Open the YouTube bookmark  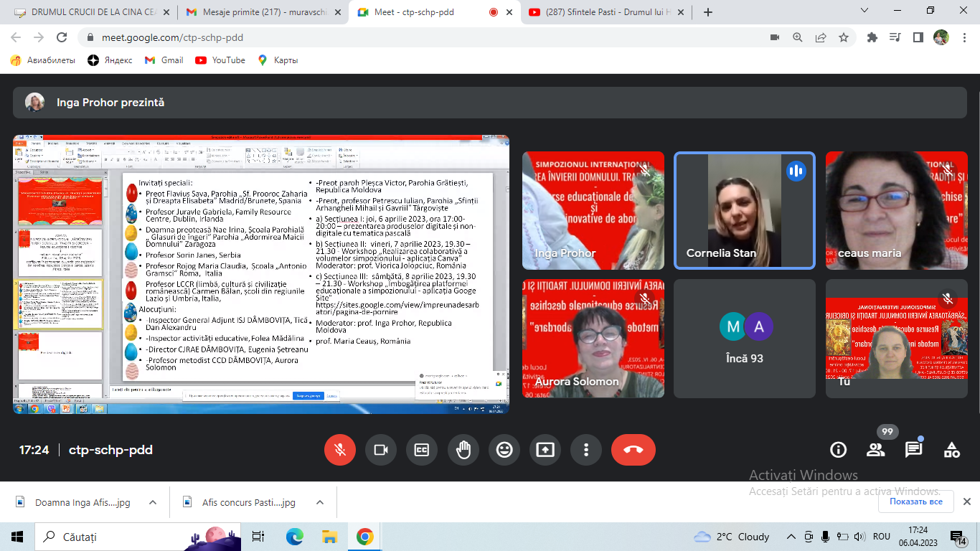coord(221,60)
